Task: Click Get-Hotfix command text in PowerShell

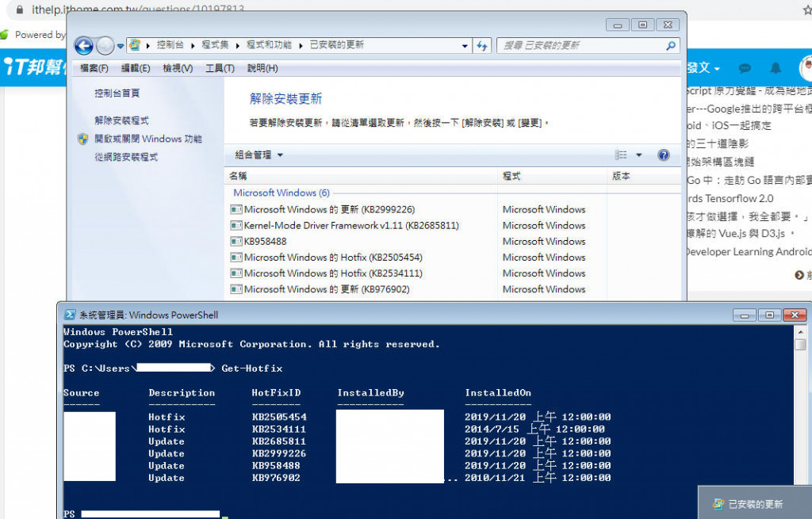Action: tap(252, 368)
